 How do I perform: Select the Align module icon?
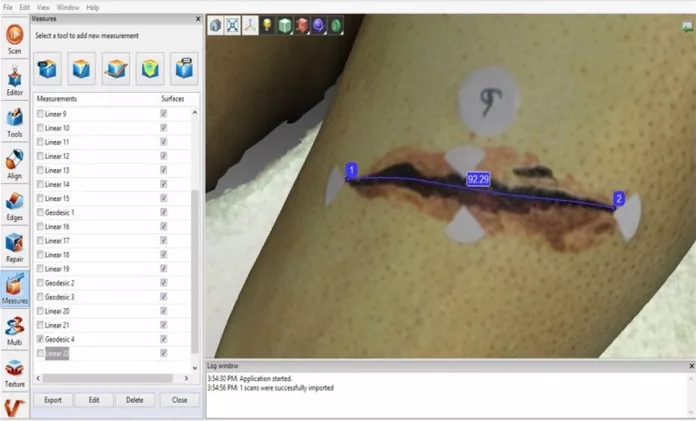pos(14,163)
